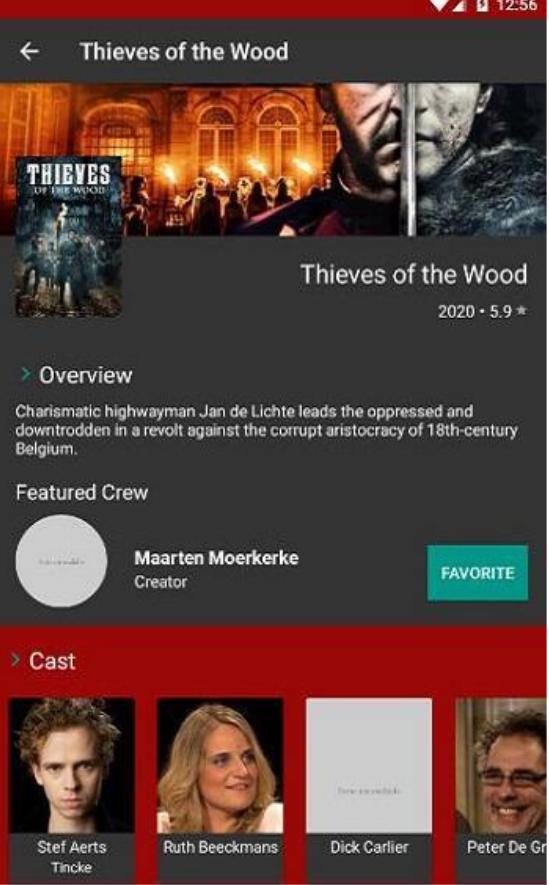549x885 pixels.
Task: Open Ruth Beeckmans cast photo
Action: [220, 765]
